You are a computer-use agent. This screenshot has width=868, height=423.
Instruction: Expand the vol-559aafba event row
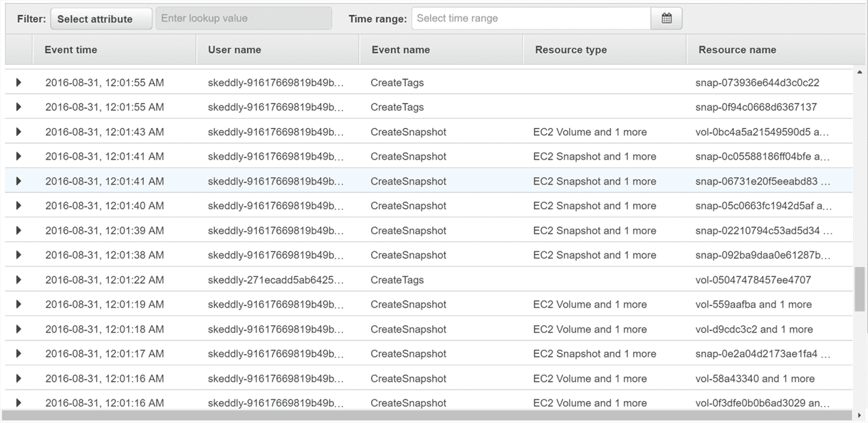coord(19,305)
